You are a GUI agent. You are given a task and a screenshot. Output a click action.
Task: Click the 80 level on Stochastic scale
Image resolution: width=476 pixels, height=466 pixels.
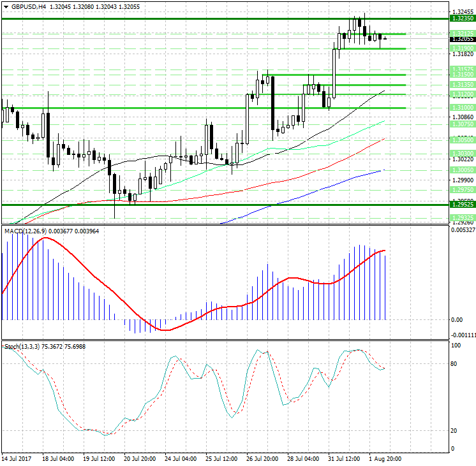[x=454, y=364]
